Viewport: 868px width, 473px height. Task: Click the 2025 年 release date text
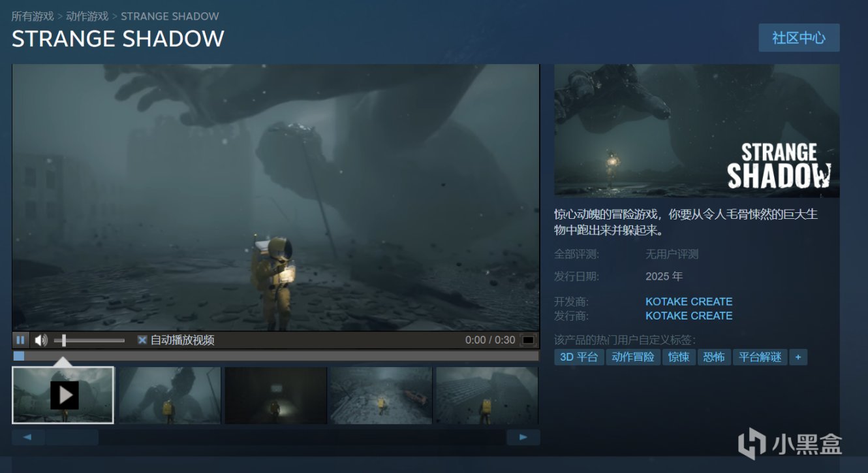664,276
